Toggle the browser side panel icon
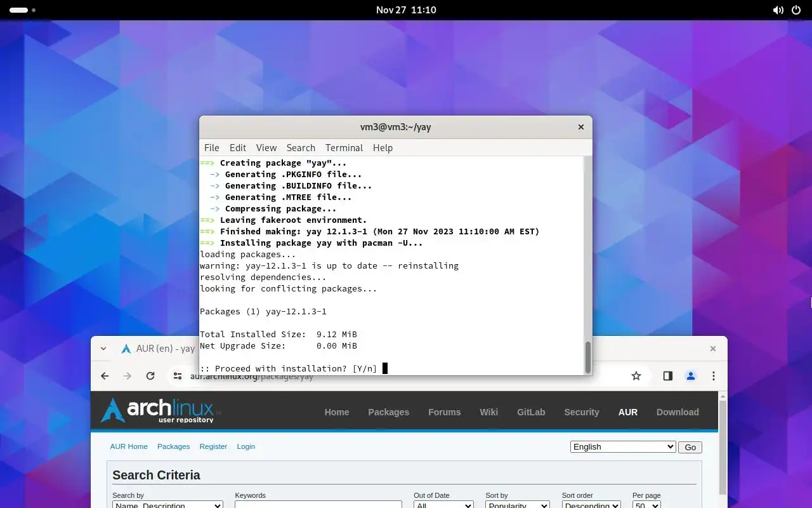The height and width of the screenshot is (508, 812). (x=667, y=376)
